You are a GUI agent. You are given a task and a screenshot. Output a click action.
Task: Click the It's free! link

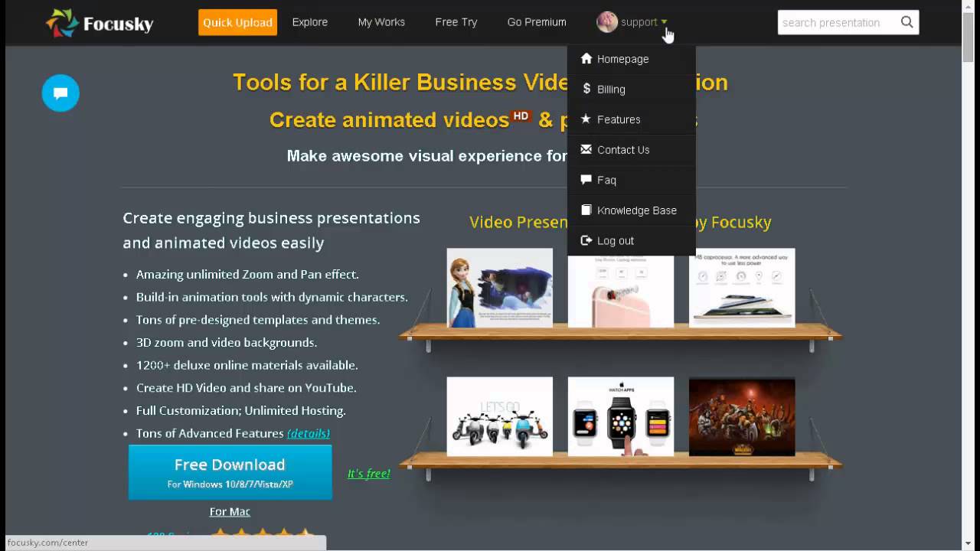coord(369,474)
